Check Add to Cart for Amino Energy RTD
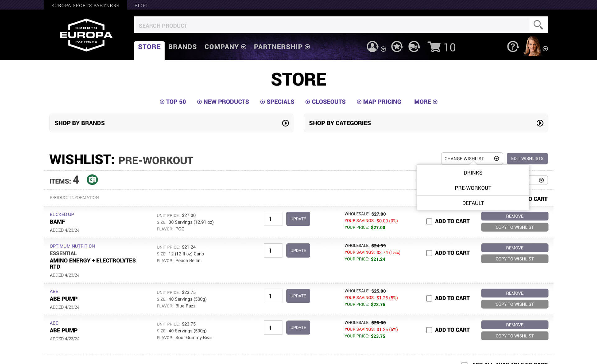The width and height of the screenshot is (597, 364). point(429,253)
